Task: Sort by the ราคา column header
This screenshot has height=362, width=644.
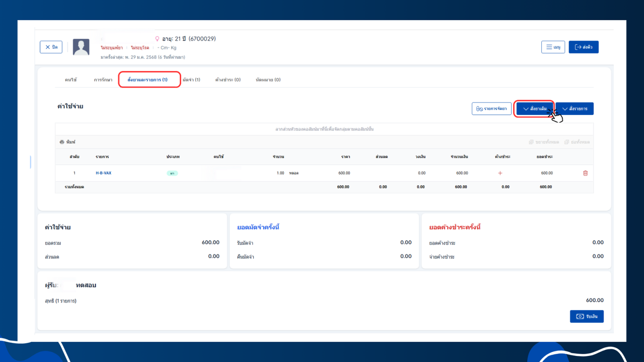Action: [345, 157]
